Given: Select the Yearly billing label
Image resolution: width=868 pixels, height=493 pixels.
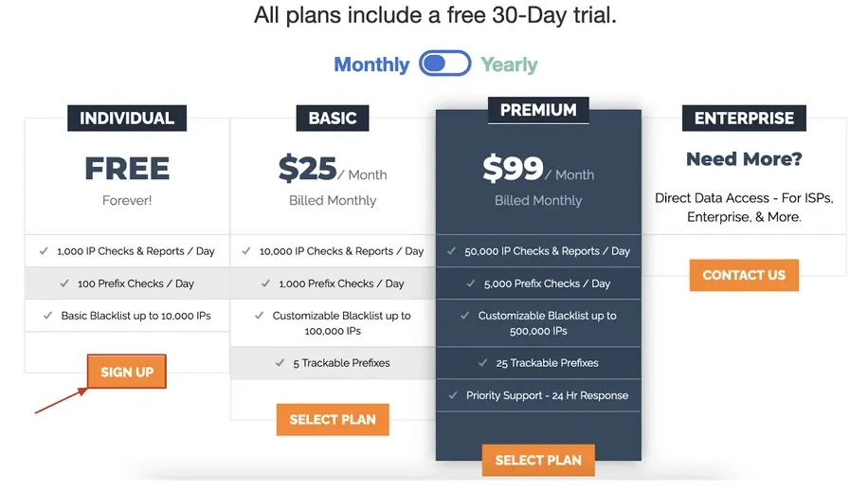Looking at the screenshot, I should [x=509, y=64].
